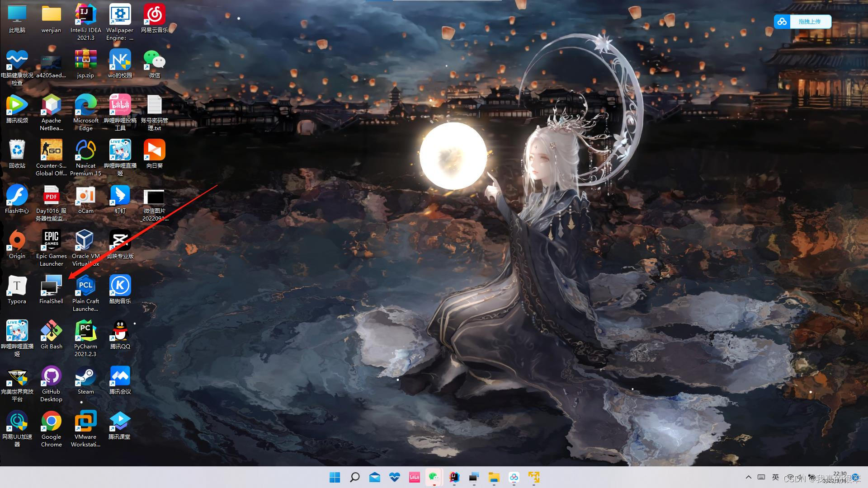Select the 腾讯课堂 desktop icon

[120, 426]
